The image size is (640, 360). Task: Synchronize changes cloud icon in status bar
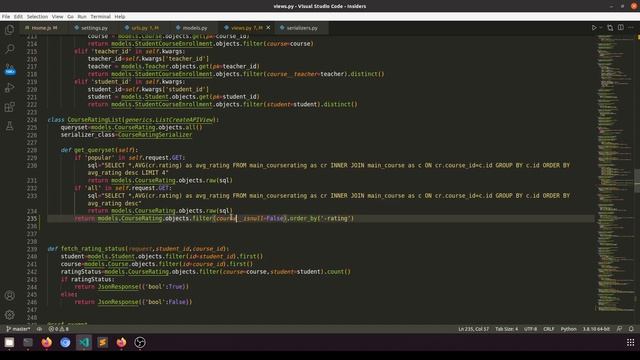pos(40,329)
